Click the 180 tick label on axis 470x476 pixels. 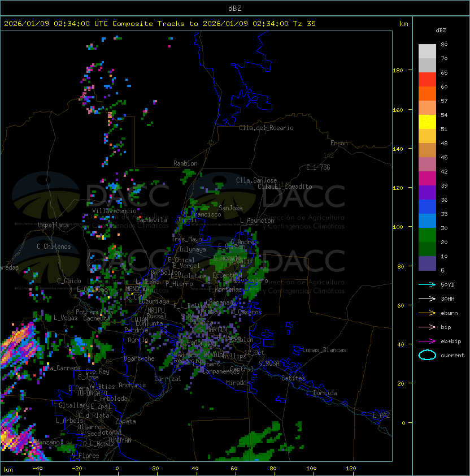tap(398, 71)
